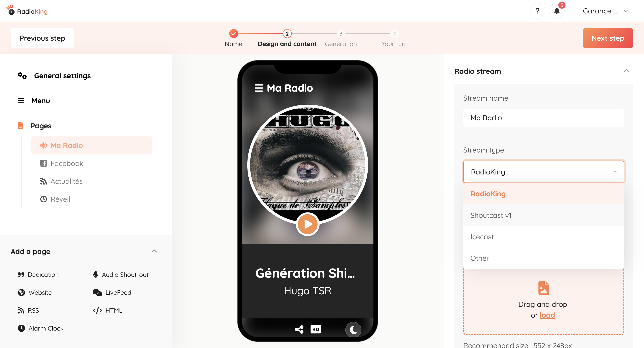This screenshot has height=348, width=644.
Task: Click the Stream name input field
Action: pos(544,117)
